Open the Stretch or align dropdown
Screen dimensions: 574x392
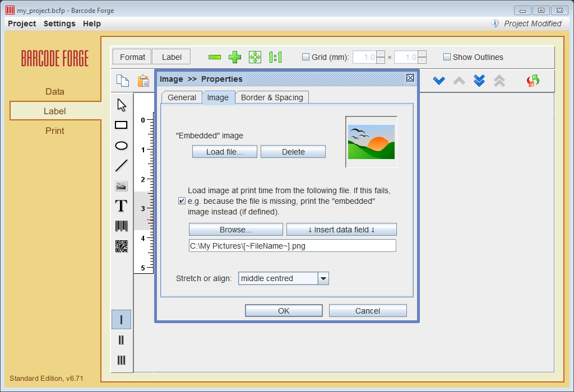point(323,278)
